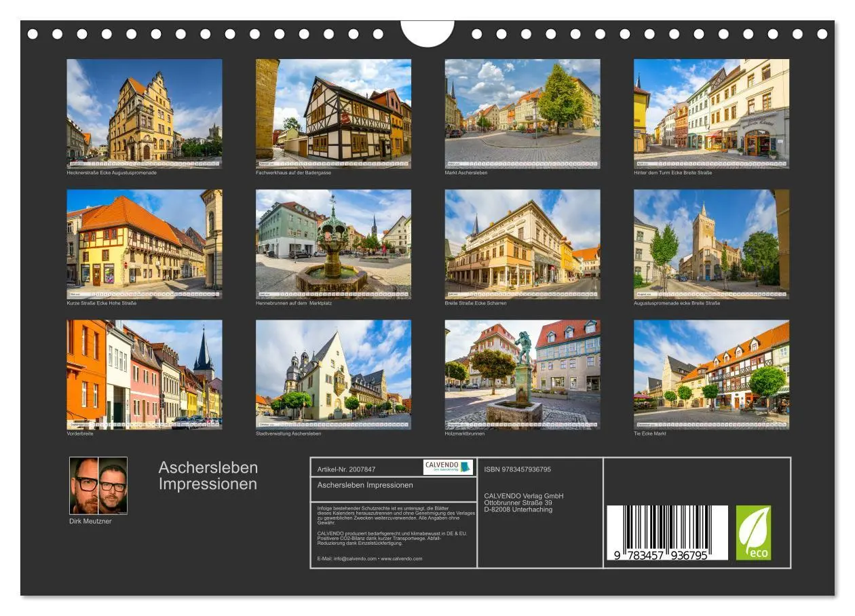Click the caption 'Breite Straße Ecke Scharren'
Viewport: 855px width, 616px height.
click(476, 303)
